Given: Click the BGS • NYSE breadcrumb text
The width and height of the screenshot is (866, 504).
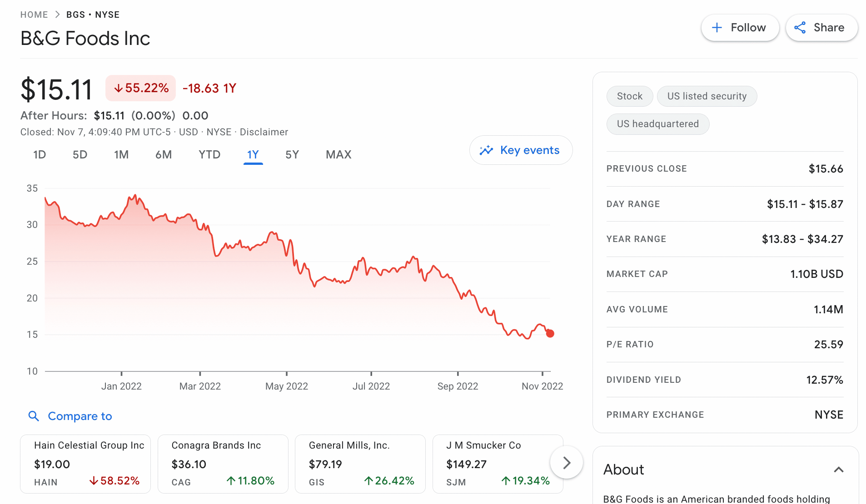Looking at the screenshot, I should (93, 15).
